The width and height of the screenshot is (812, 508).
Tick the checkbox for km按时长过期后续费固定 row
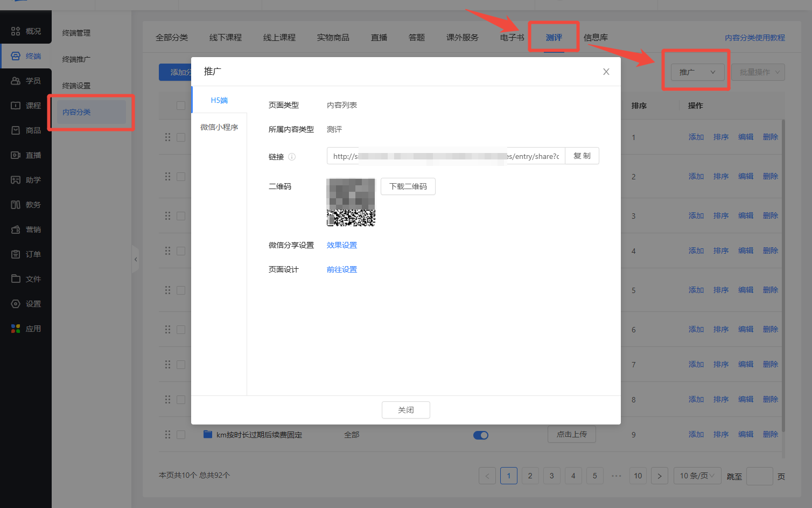point(181,435)
